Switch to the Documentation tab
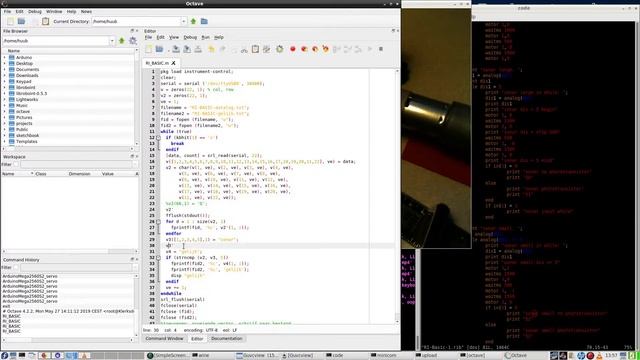 (x=227, y=339)
